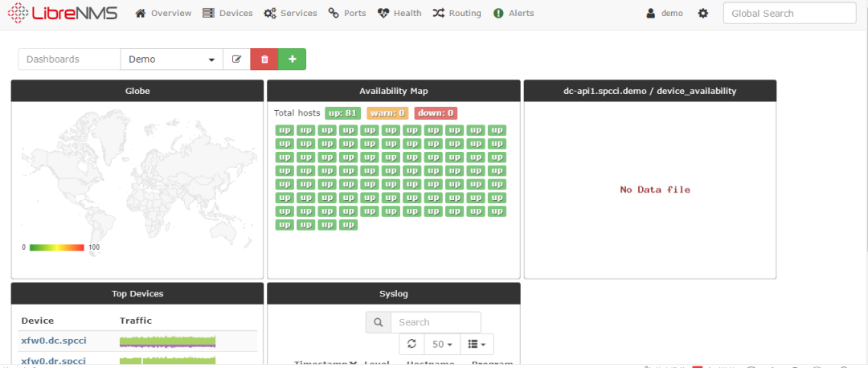Click the green add dashboard plus button
The height and width of the screenshot is (368, 868).
pyautogui.click(x=293, y=59)
